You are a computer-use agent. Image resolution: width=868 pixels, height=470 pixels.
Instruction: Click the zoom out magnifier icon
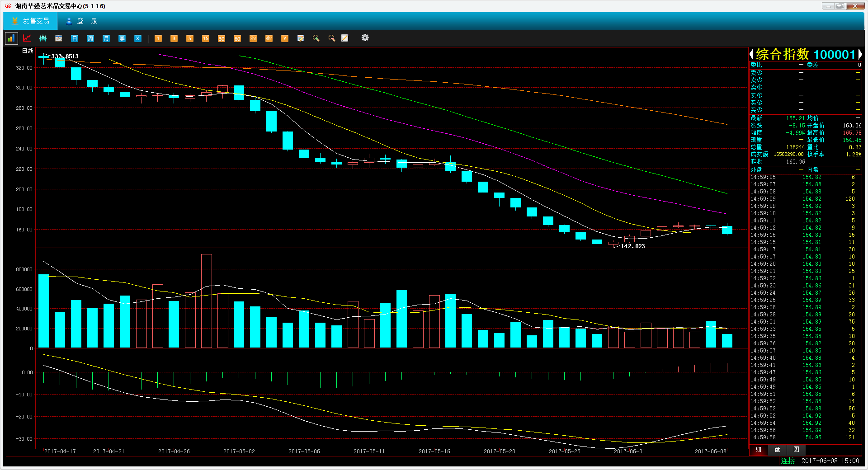(332, 38)
